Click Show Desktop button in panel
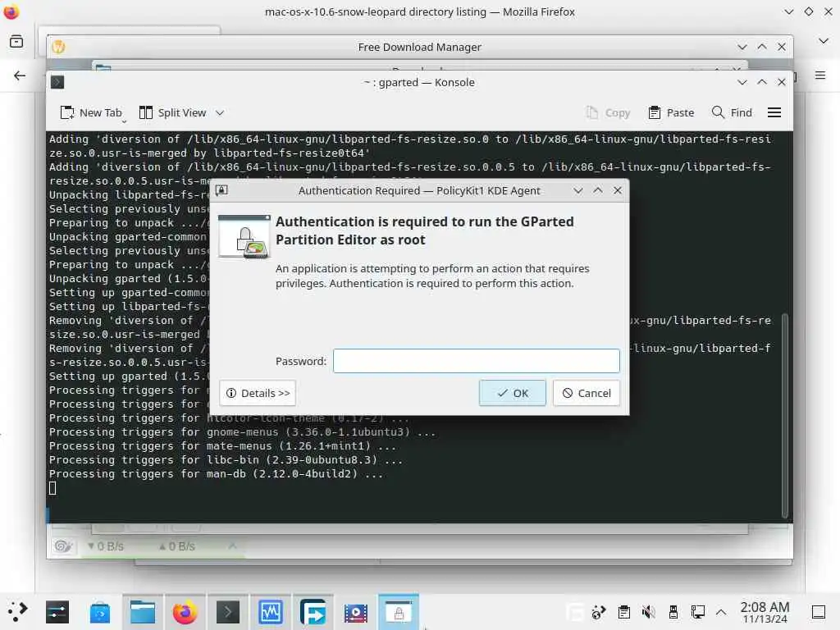This screenshot has width=840, height=630. click(x=819, y=612)
